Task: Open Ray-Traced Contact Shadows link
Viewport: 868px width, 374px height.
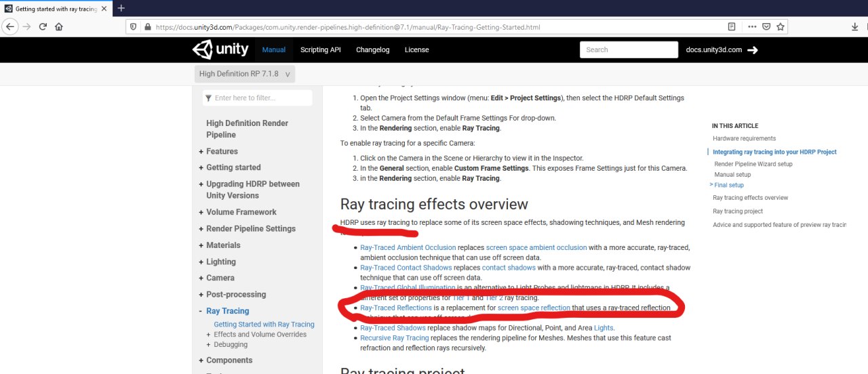Action: point(406,268)
